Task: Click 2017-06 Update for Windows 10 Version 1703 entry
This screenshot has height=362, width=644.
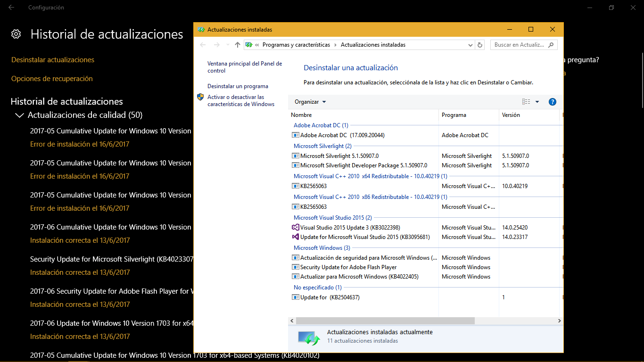Action: (111, 323)
